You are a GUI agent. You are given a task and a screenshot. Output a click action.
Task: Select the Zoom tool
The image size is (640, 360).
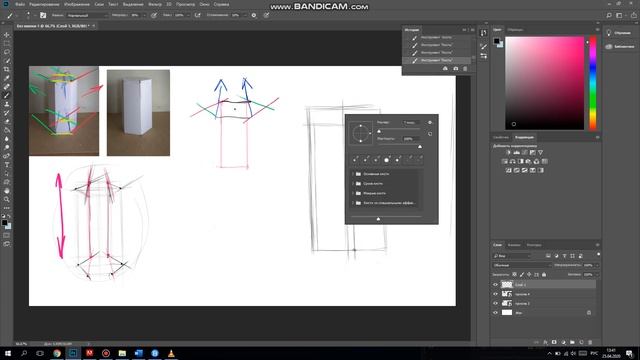[7, 199]
